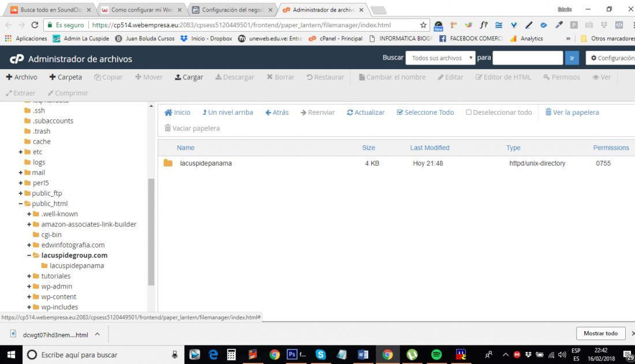Expand the wp-content folder node
Image resolution: width=635 pixels, height=364 pixels.
[x=29, y=297]
